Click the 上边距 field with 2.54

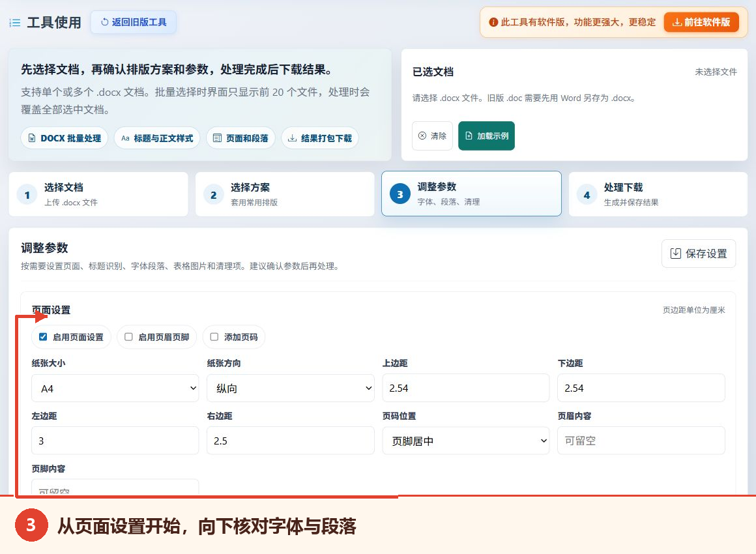click(466, 388)
